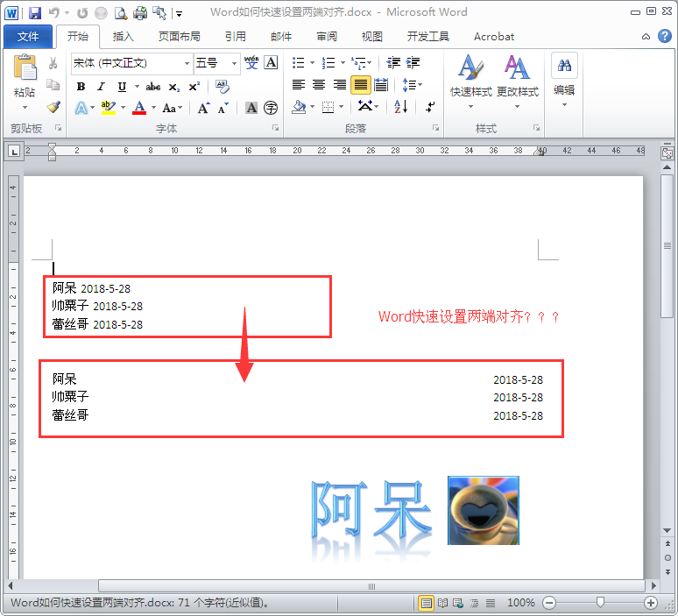Click the Increase Indent icon
Screen dimensions: 678x616
(413, 63)
